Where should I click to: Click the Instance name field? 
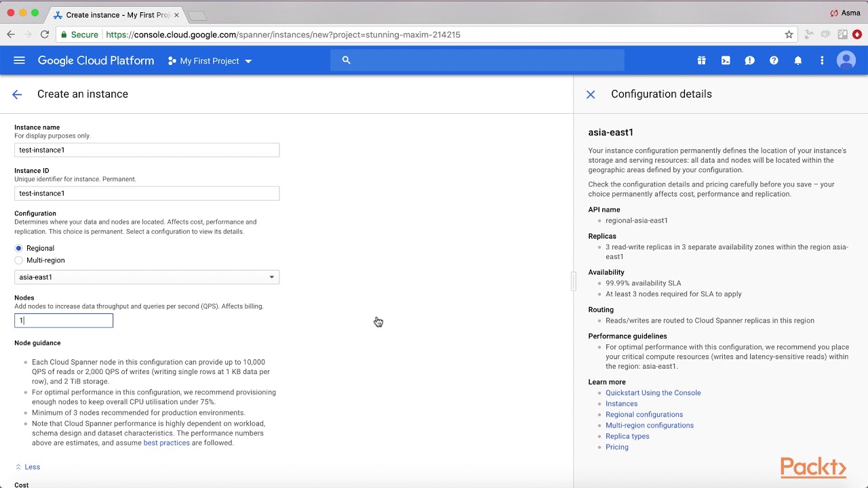146,150
